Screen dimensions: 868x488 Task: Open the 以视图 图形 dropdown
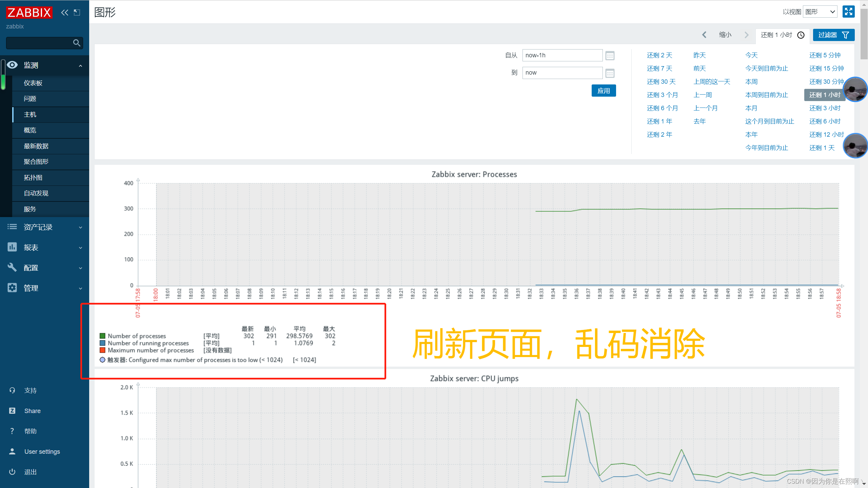[820, 12]
